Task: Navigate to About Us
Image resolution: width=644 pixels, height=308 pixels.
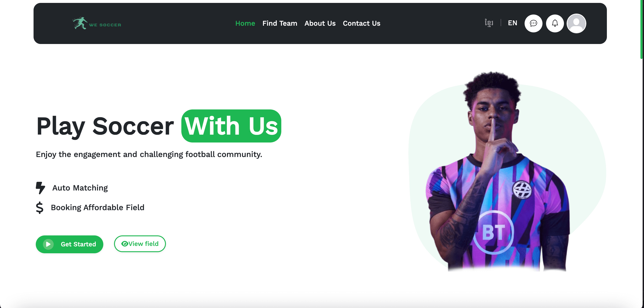Action: coord(320,23)
